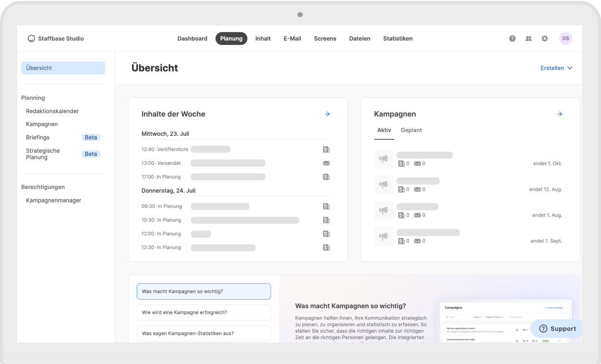Click the Campaigns preview thumbnail
Screen dimensions: 601x364
[x=505, y=322]
